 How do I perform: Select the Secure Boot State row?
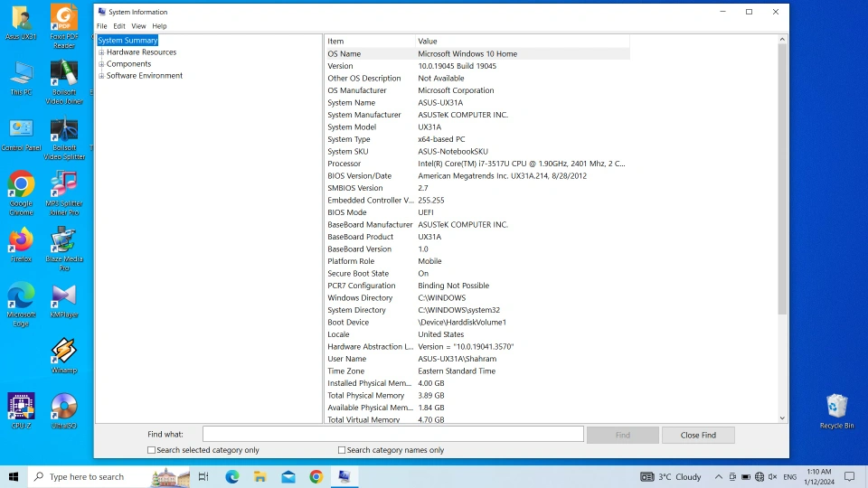(x=477, y=273)
